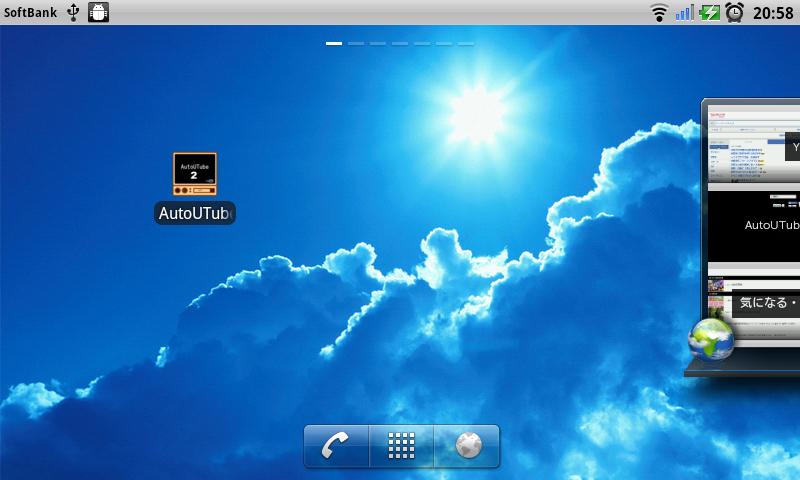Screen dimensions: 800x480
Task: Open the AutoUTube bookmark thumbnail in widget
Action: [754, 226]
